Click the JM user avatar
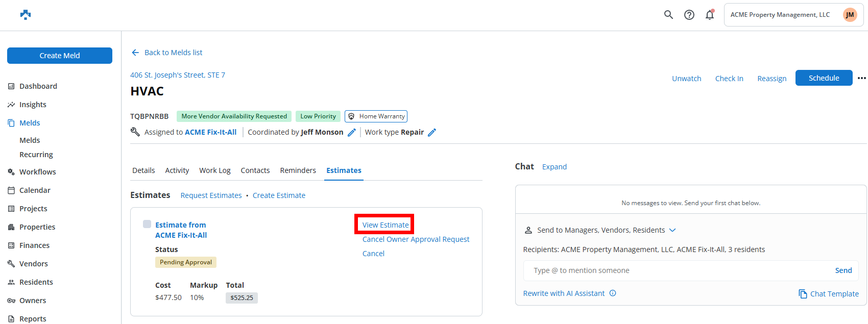This screenshot has height=324, width=868. (x=850, y=15)
